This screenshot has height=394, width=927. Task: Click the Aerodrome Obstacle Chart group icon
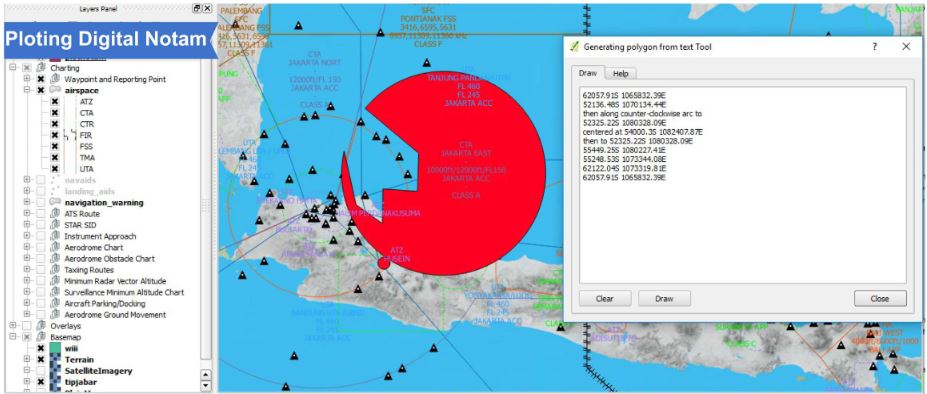pos(55,259)
